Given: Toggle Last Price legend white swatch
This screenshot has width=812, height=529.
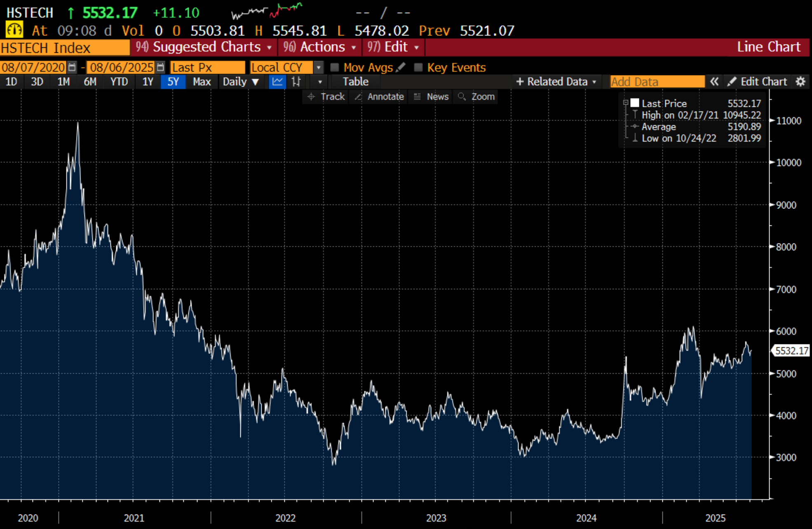Looking at the screenshot, I should point(635,103).
